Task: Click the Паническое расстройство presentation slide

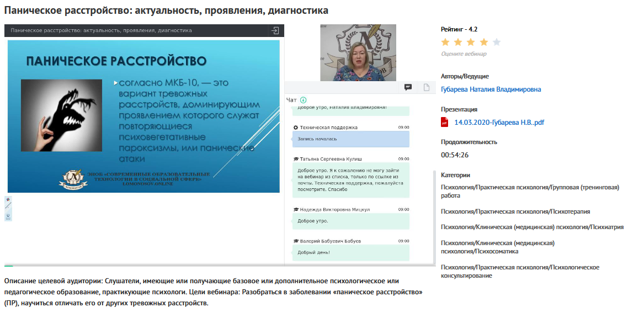Action: pos(143,116)
